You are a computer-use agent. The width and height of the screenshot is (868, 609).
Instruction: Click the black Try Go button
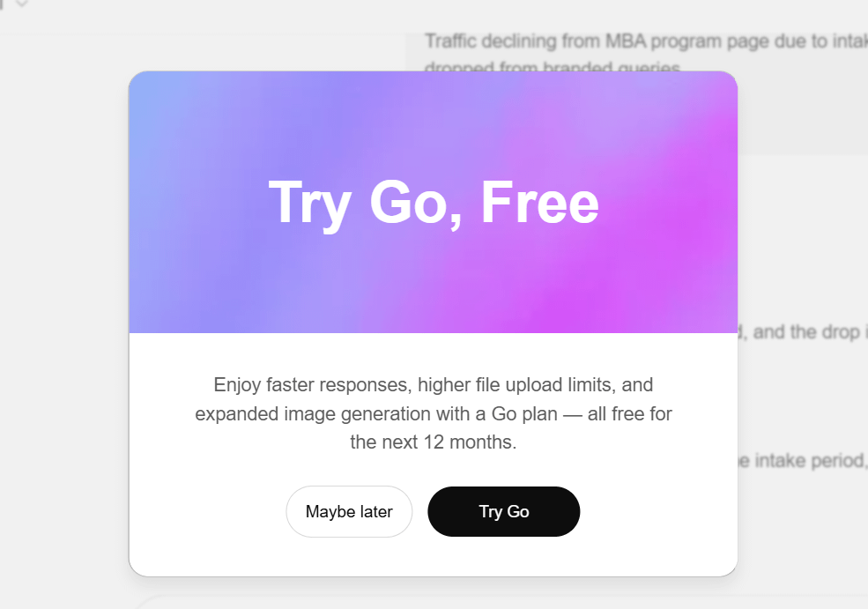click(504, 511)
